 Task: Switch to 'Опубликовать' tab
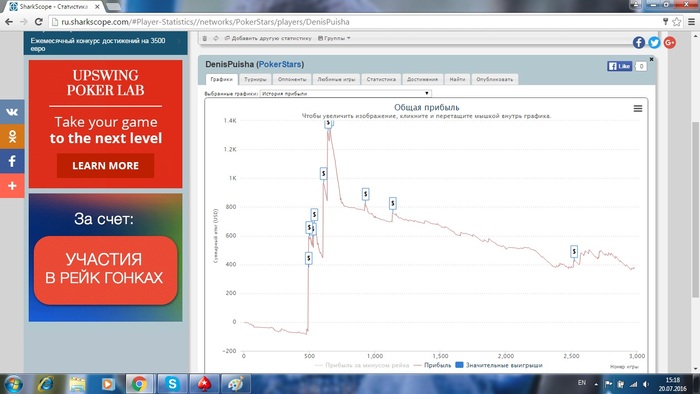coord(495,79)
